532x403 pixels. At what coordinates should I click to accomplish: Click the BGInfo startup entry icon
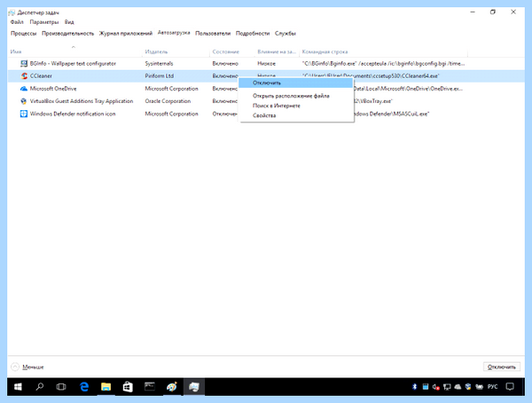(x=24, y=64)
